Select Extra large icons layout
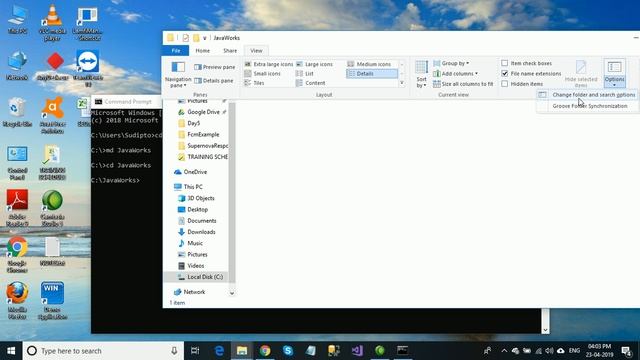The width and height of the screenshot is (640, 360). [269, 64]
